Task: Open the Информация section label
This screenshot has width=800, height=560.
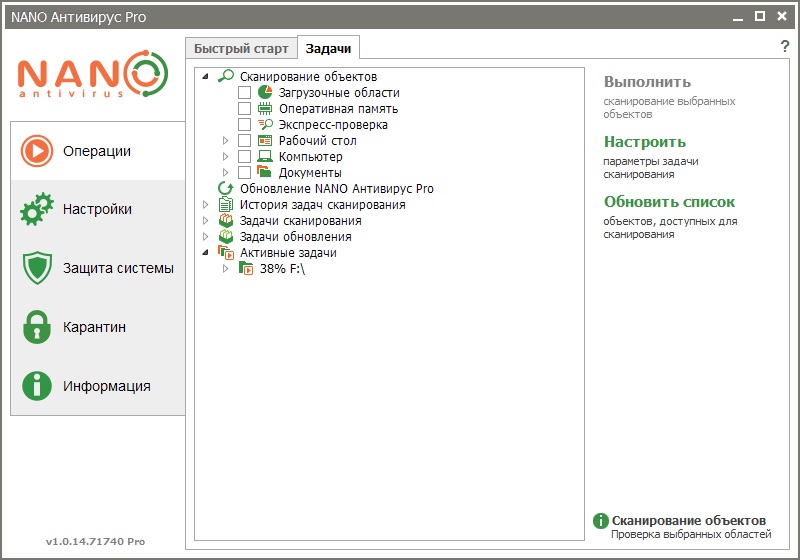Action: [107, 386]
